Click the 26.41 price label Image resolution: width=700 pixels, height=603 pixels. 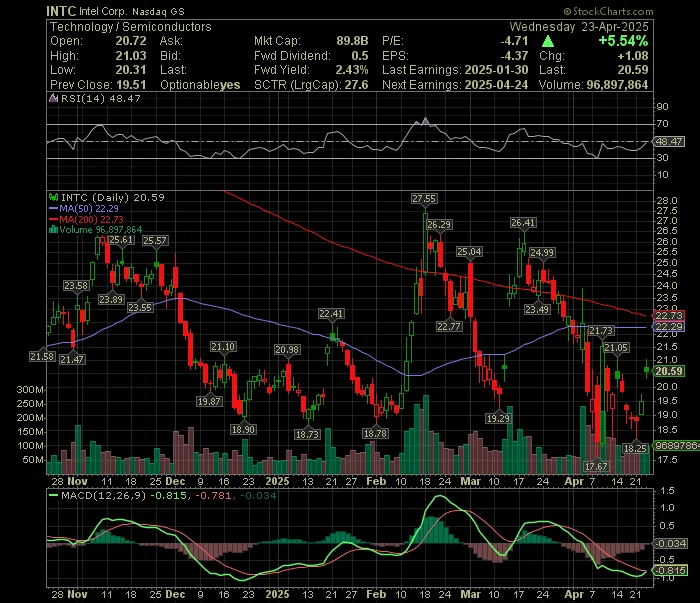click(523, 222)
